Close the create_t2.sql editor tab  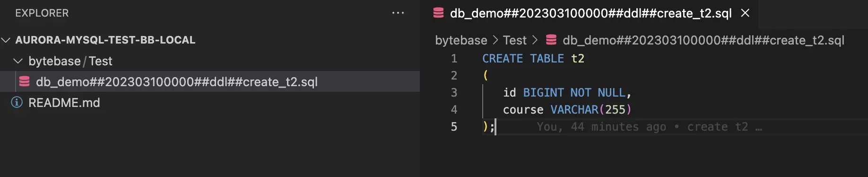pos(745,13)
